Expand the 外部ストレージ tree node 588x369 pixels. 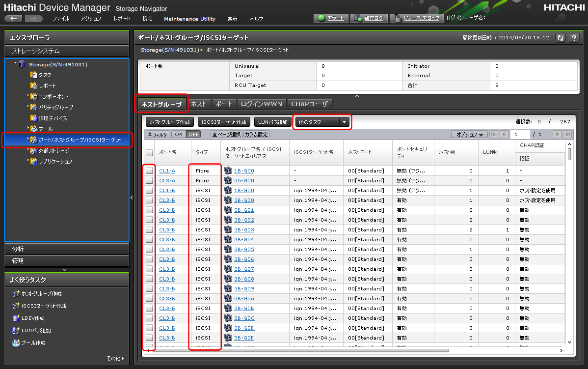pos(28,150)
